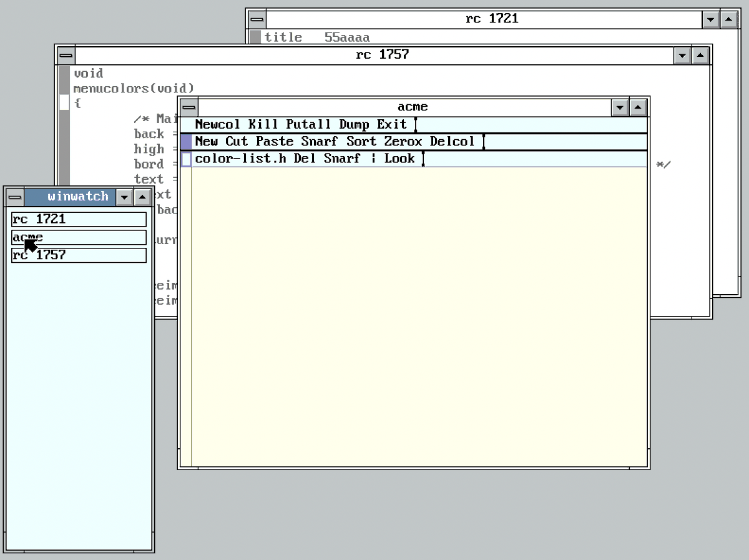Click rc 1721 down-arrow title button
The image size is (749, 560).
click(x=710, y=19)
